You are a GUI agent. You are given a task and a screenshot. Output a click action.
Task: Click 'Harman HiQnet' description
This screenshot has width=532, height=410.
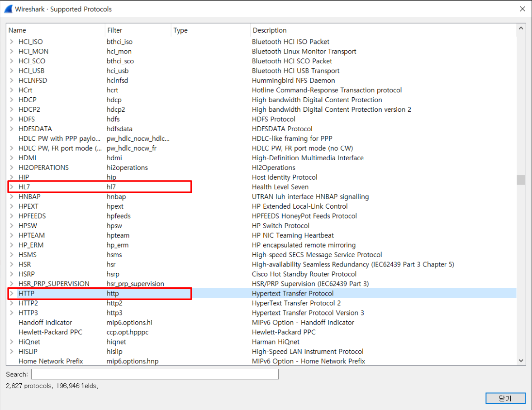[275, 342]
